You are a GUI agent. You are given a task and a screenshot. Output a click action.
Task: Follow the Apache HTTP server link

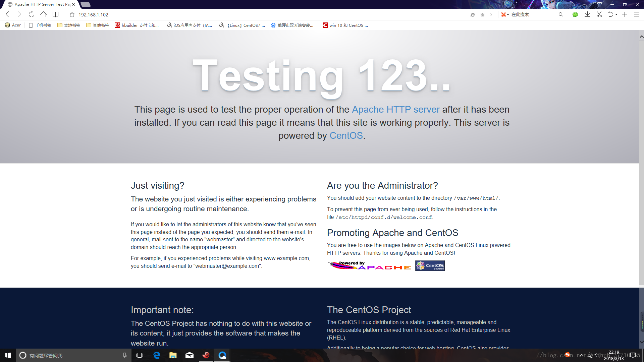click(395, 110)
